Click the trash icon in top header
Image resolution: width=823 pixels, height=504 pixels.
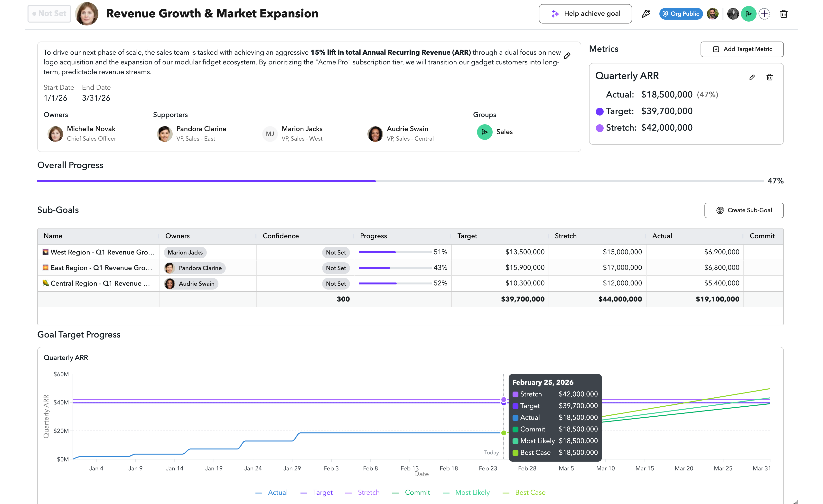pyautogui.click(x=784, y=14)
